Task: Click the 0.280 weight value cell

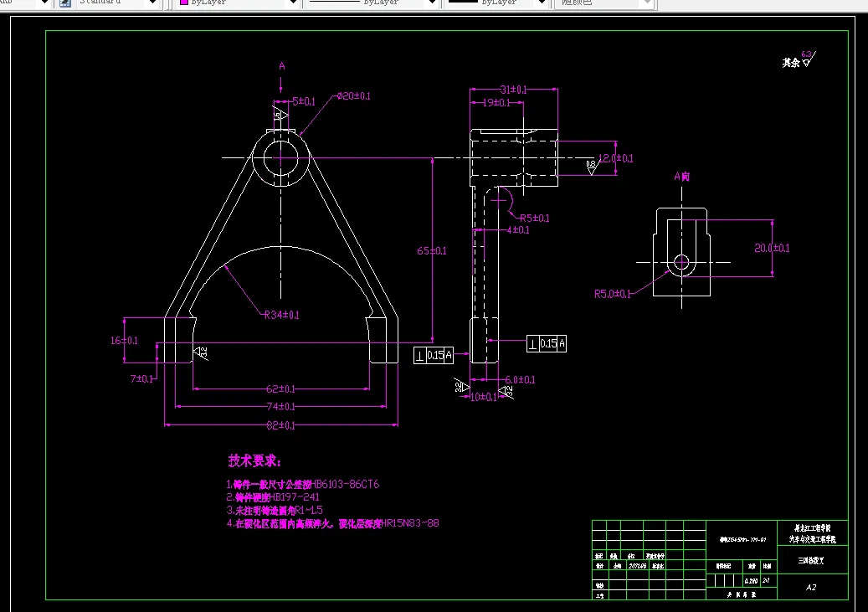Action: click(751, 581)
